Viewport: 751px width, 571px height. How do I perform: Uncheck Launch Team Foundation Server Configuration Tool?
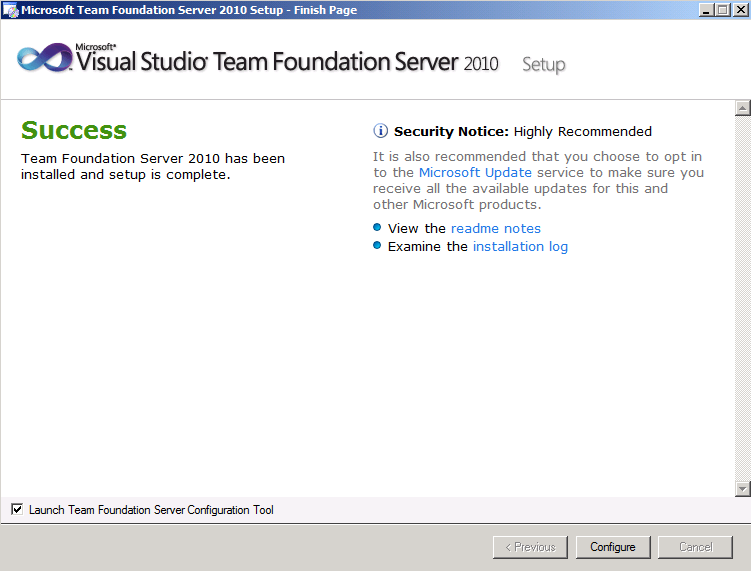coord(17,509)
